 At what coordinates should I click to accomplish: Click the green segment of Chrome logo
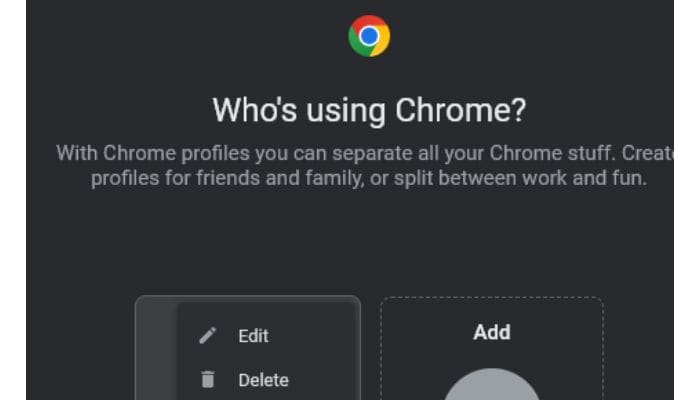click(x=357, y=45)
